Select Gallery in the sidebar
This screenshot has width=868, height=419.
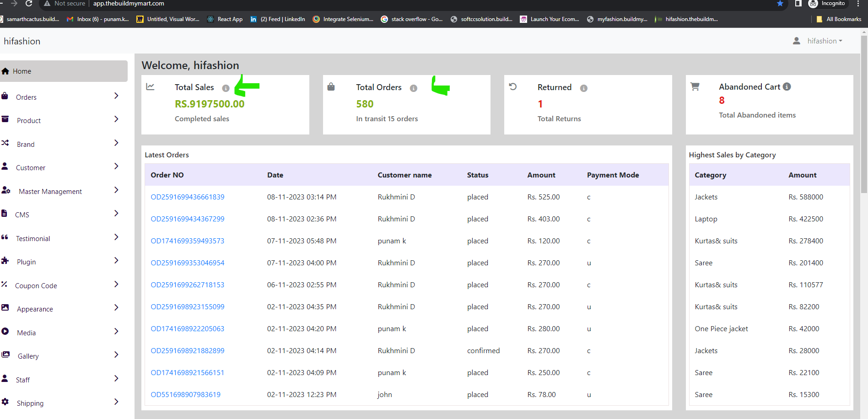(x=28, y=356)
